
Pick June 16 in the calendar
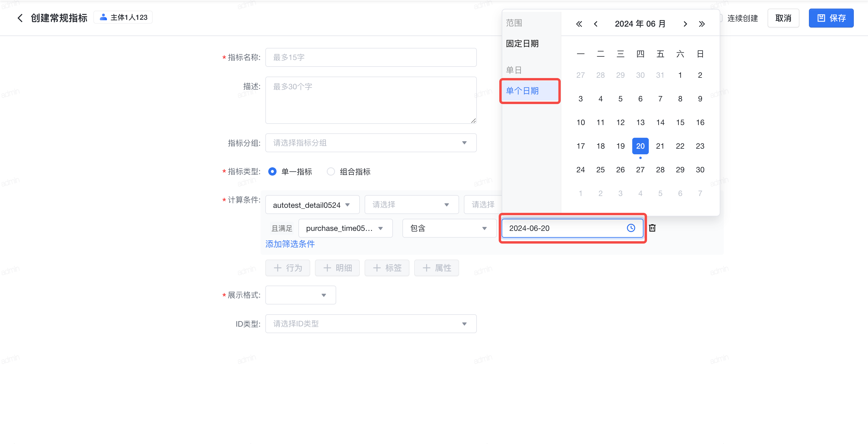(700, 122)
